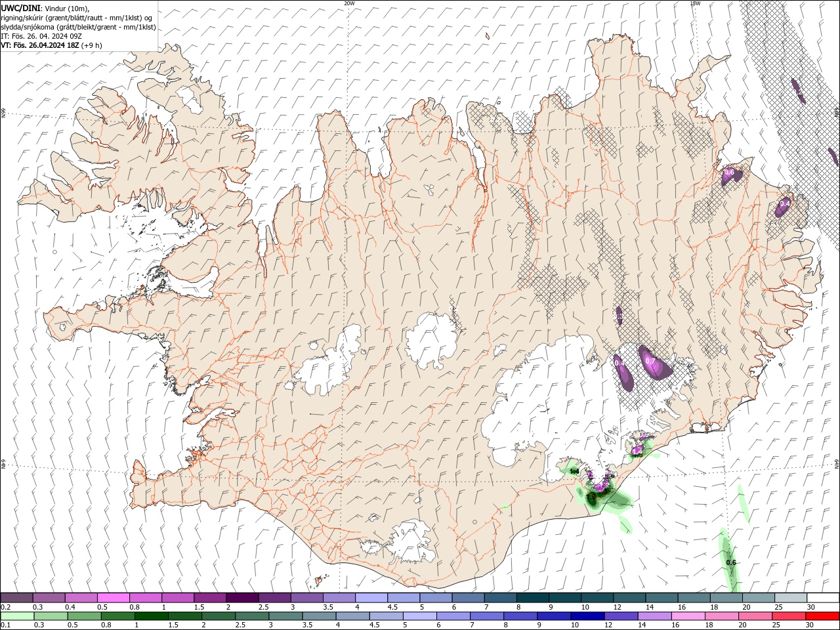The width and height of the screenshot is (840, 630).
Task: Click the 0.4 value on the eastern purple patch
Action: [784, 204]
